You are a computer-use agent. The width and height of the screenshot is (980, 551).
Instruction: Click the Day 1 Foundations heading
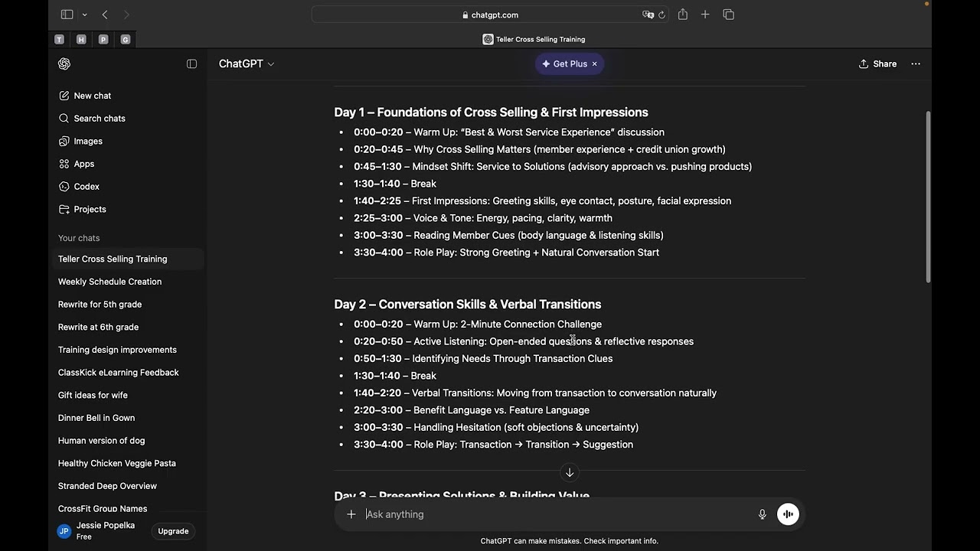click(x=492, y=112)
